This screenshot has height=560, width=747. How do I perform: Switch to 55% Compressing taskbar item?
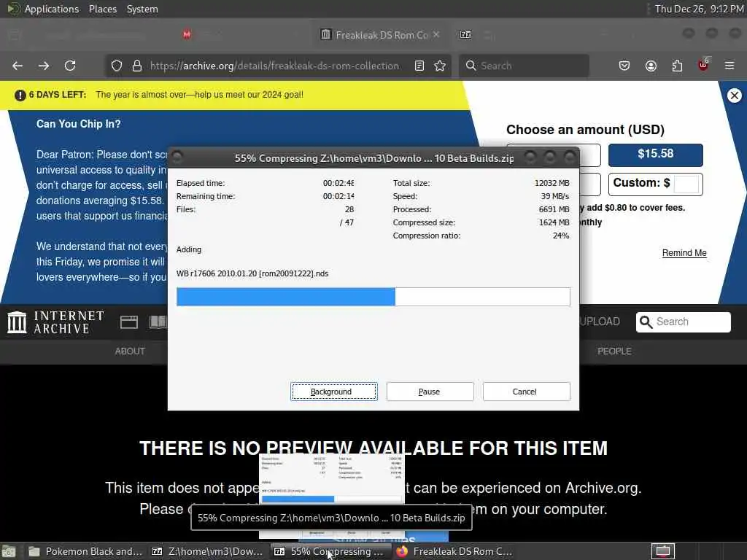[x=330, y=551]
